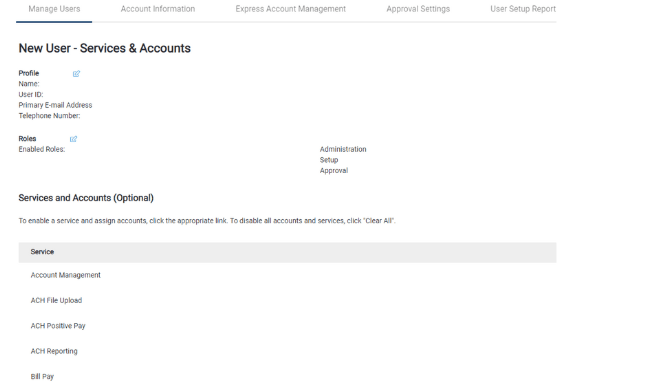650x388 pixels.
Task: Click the Roles section heading
Action: tap(27, 139)
